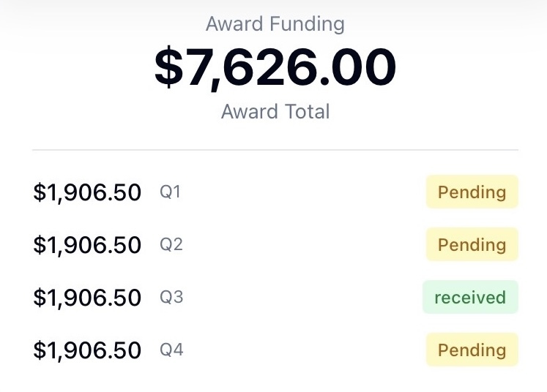Screen dimensions: 547x392
Task: Select the $1,906.50 amount for Q2
Action: (87, 245)
